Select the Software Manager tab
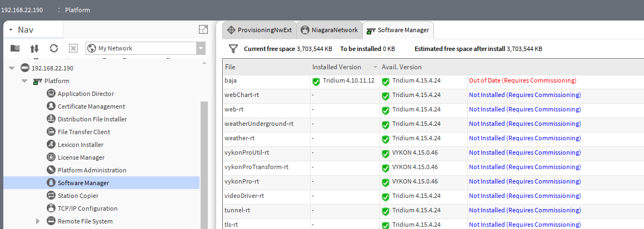Screen dimensions: 644x229 coord(398,30)
